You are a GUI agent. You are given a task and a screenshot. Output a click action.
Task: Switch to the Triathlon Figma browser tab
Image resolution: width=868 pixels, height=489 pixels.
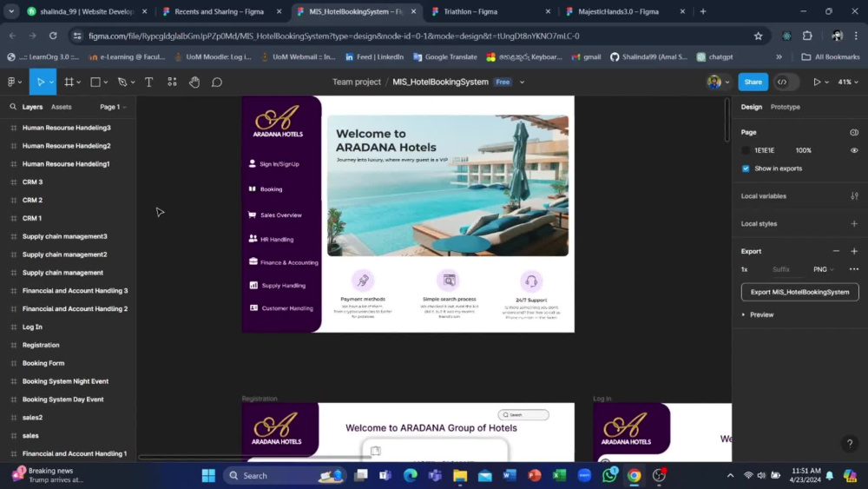click(x=490, y=11)
